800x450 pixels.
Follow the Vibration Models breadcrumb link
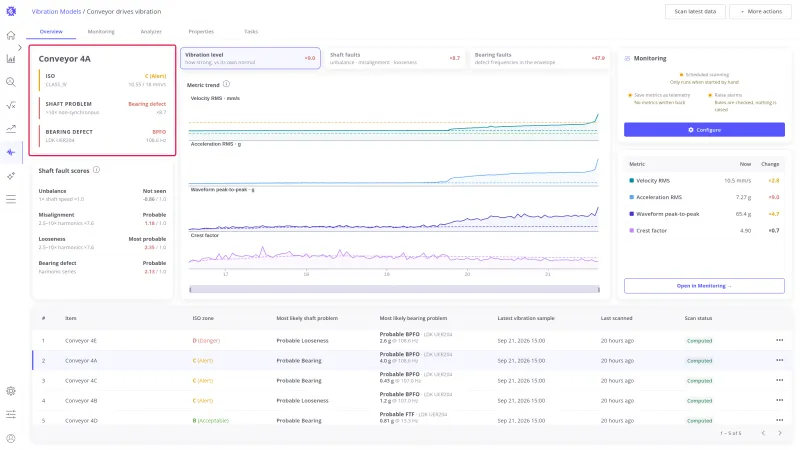(x=56, y=11)
